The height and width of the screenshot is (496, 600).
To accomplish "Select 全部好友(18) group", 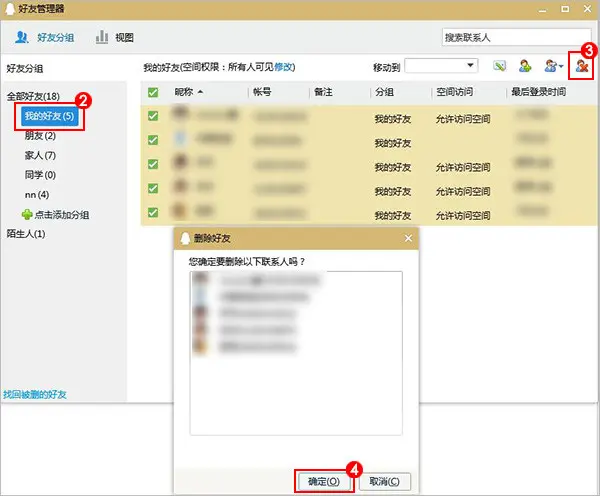I will click(33, 96).
